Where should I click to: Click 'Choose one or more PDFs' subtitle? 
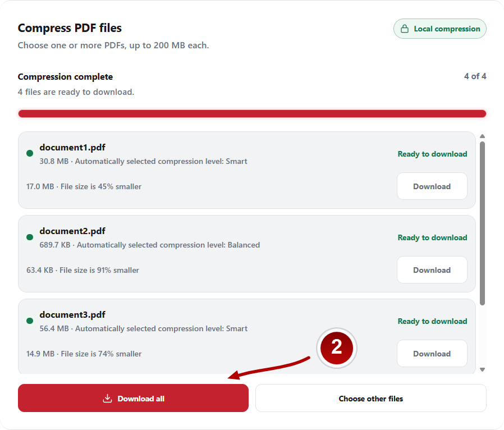pos(113,45)
